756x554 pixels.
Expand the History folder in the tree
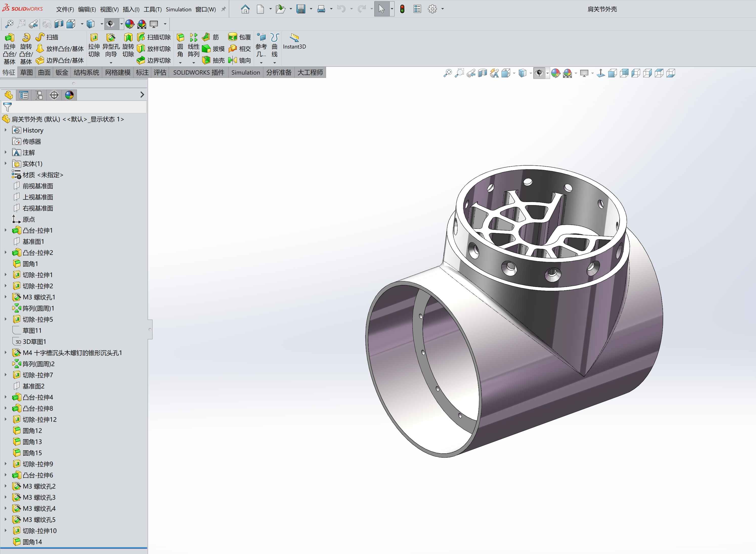click(x=5, y=130)
